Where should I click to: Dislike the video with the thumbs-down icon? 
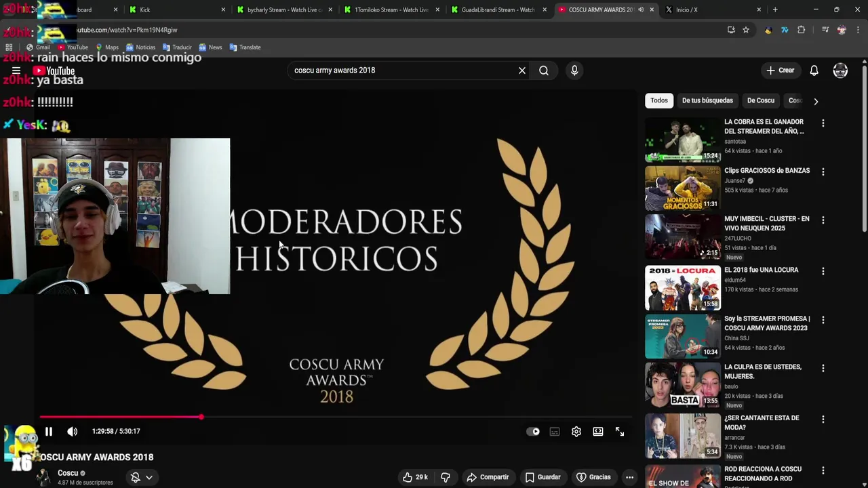[446, 477]
